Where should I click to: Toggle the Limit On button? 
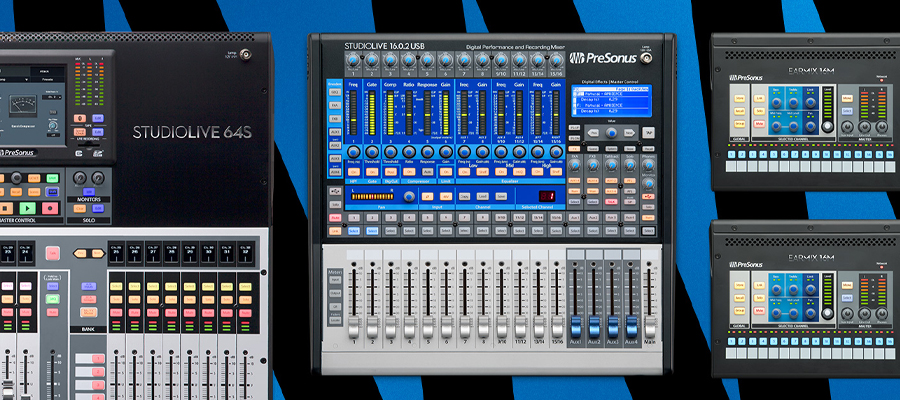coord(446,172)
